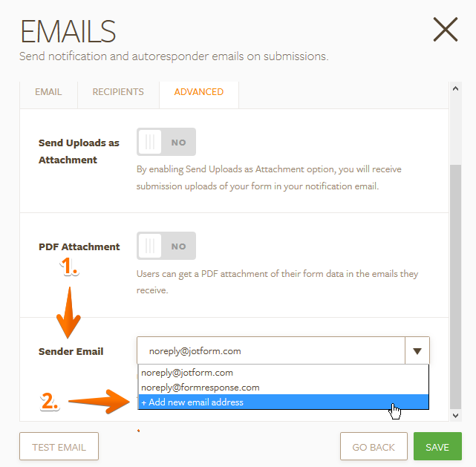Viewport: 476px width, 467px height.
Task: Open the Recipients tab
Action: tap(118, 92)
